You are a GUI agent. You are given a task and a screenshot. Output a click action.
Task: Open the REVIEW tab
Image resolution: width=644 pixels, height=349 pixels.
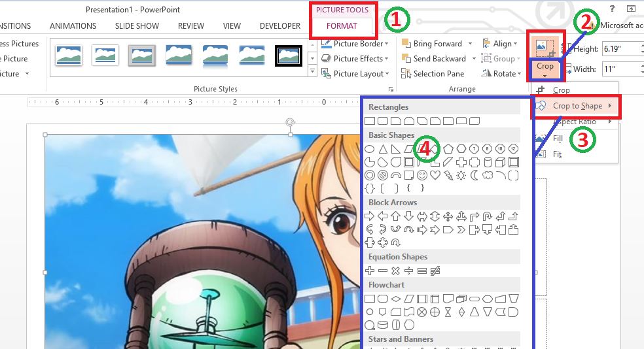191,26
